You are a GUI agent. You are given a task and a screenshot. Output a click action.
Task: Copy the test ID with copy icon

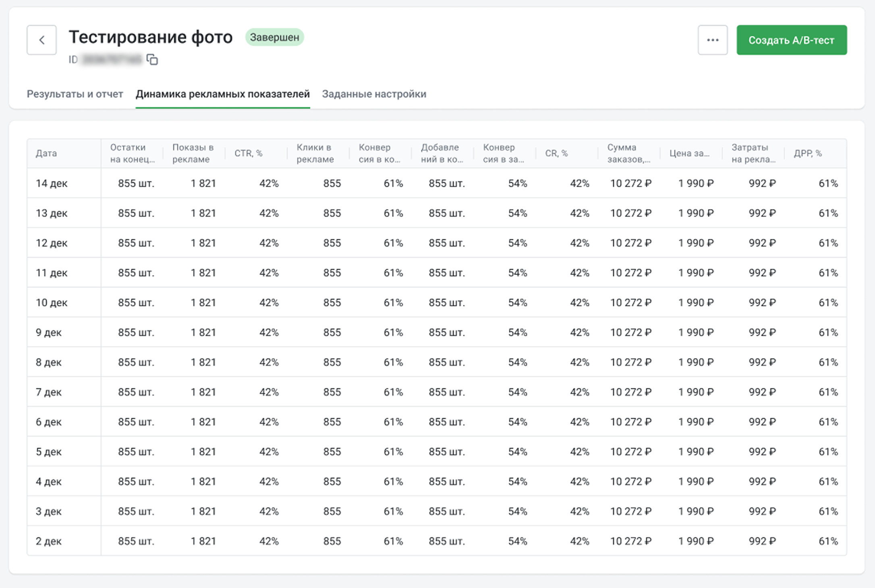tap(152, 60)
